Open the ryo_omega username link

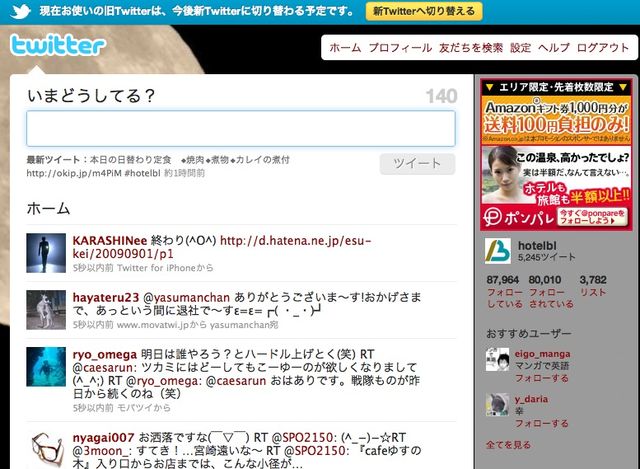coord(104,354)
